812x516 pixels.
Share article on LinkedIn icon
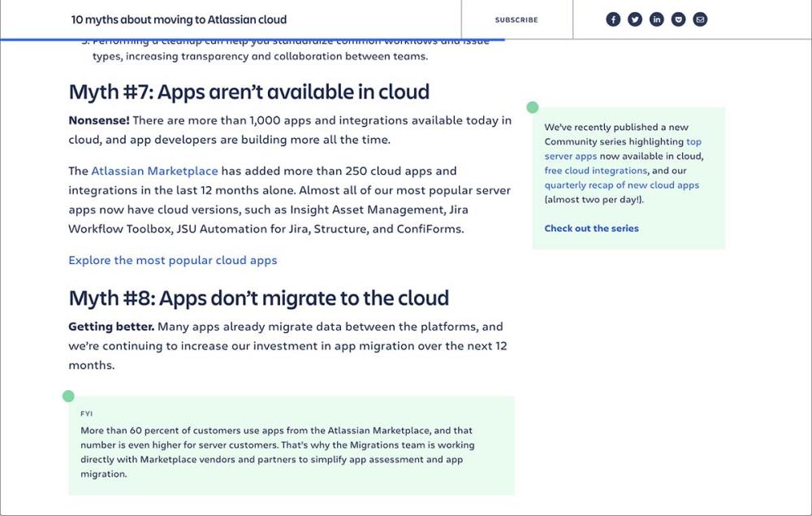coord(657,20)
